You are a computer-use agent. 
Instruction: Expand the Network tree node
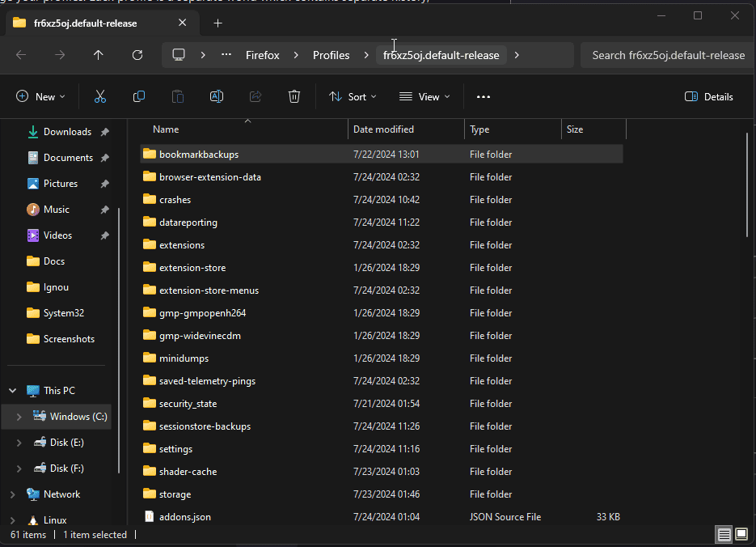[x=13, y=494]
